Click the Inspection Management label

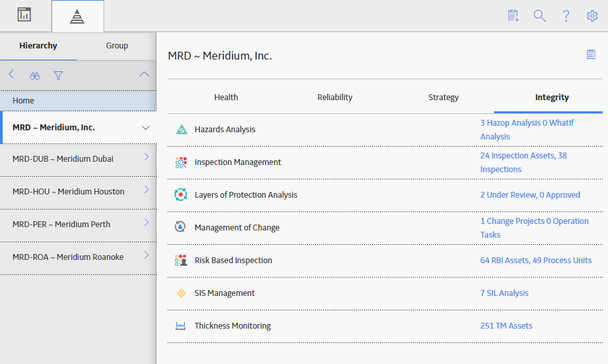[x=238, y=162]
